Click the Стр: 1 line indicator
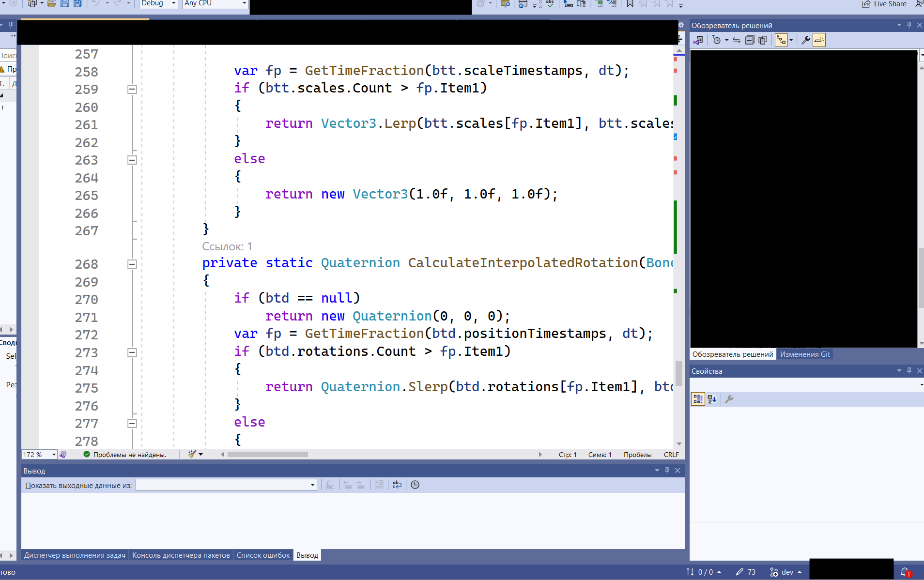The width and height of the screenshot is (924, 580). (x=568, y=455)
